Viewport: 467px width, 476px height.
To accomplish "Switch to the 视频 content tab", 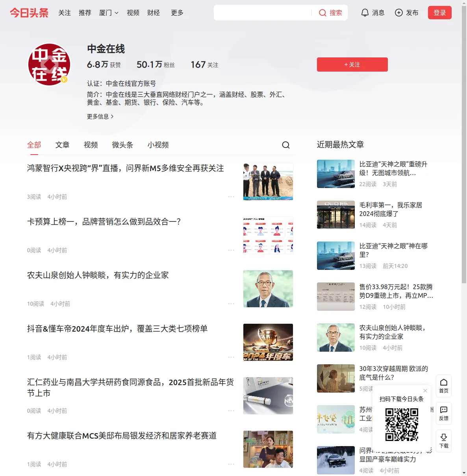I will point(91,145).
